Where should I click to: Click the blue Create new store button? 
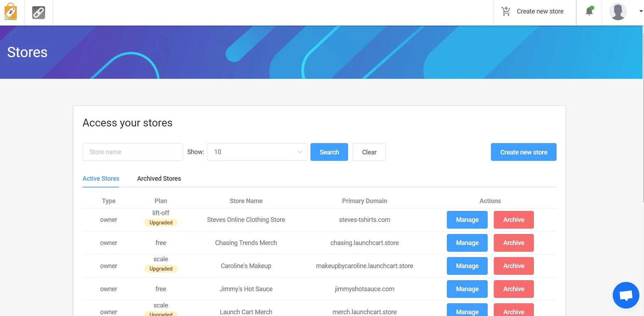point(524,152)
